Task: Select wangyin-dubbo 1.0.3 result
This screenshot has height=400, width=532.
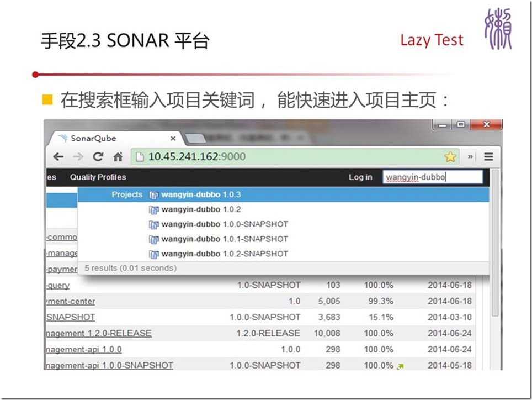Action: (283, 194)
